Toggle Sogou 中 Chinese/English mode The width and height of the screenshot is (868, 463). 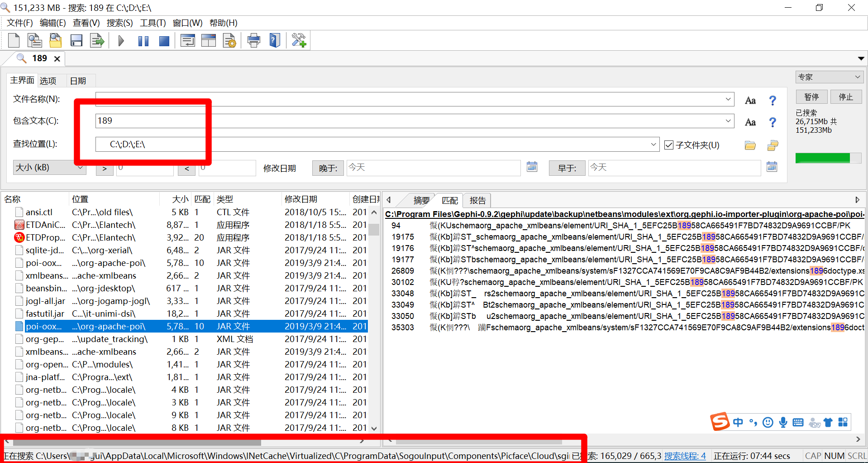[738, 422]
